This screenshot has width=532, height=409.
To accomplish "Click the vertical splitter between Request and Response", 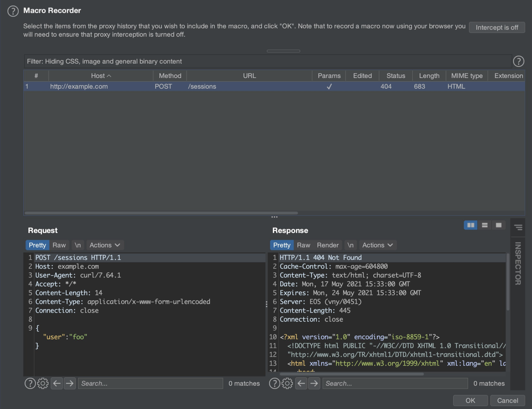I will (x=267, y=304).
